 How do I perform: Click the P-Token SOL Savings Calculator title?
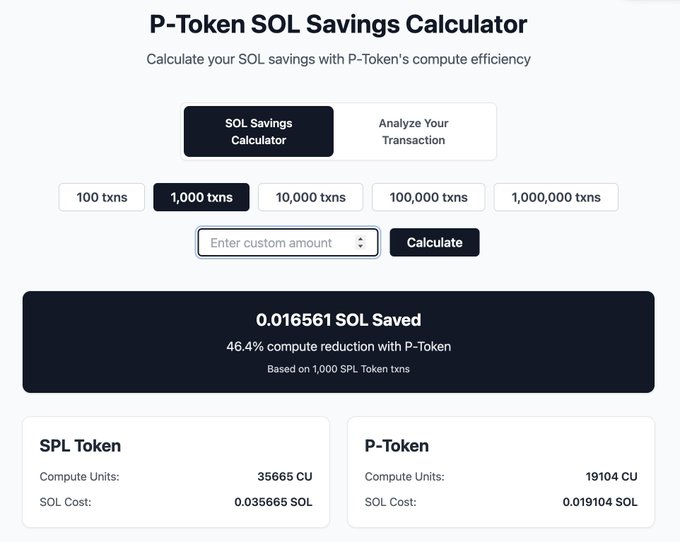(x=338, y=24)
